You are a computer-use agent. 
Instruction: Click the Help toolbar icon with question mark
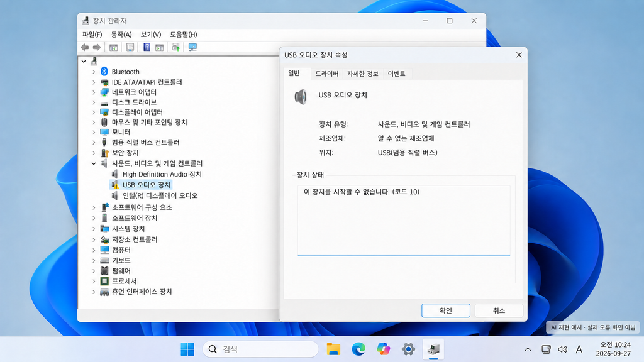[147, 47]
